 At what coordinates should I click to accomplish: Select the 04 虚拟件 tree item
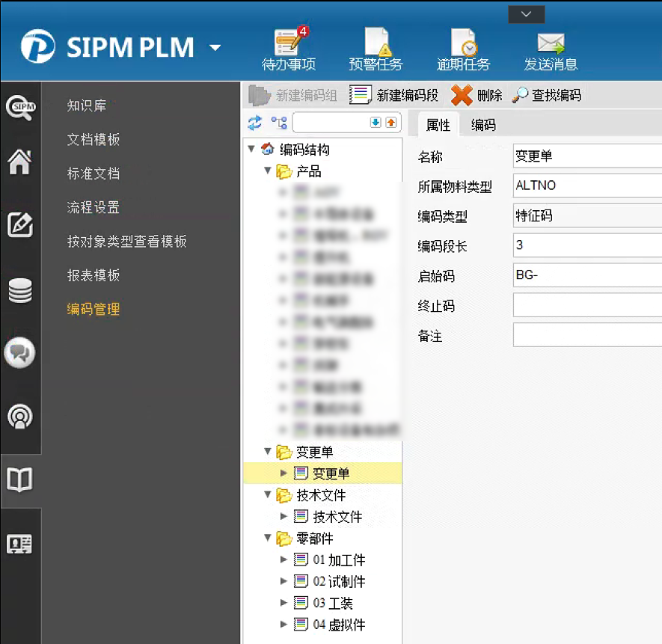pos(339,625)
